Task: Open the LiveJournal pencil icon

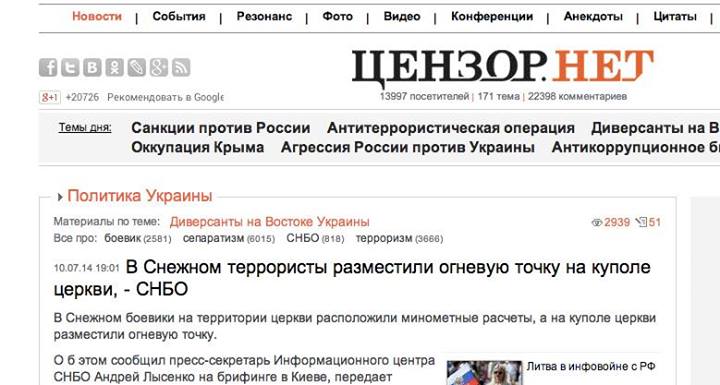Action: pos(136,68)
